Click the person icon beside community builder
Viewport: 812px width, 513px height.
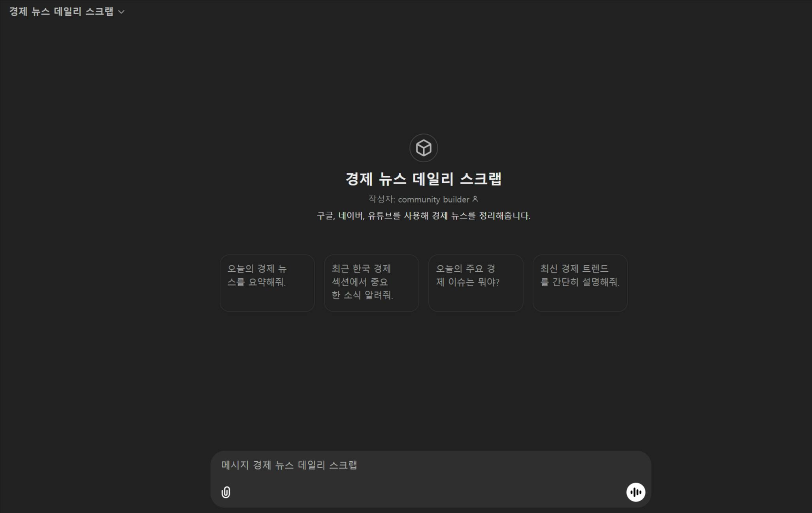tap(475, 199)
